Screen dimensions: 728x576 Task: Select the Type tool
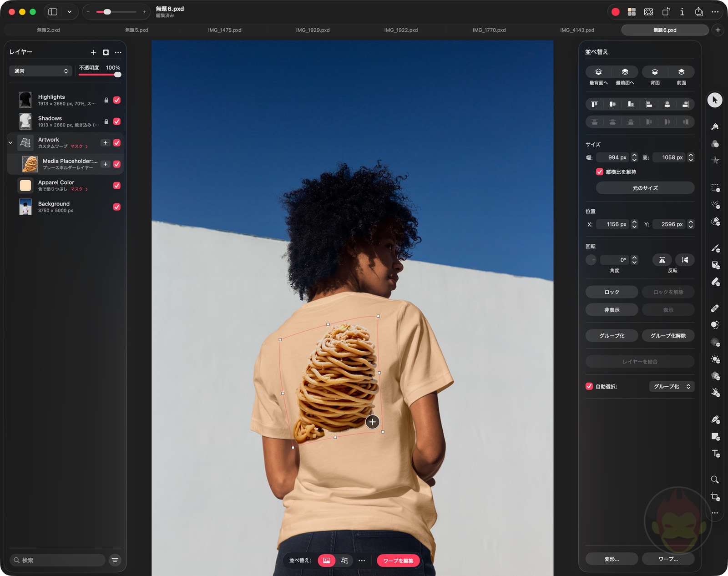[715, 453]
